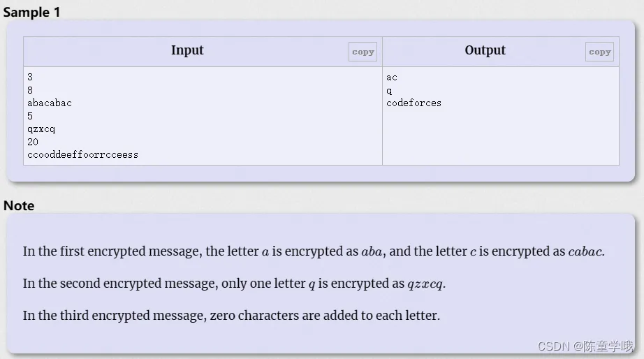
Task: Click the Input column header
Action: pos(187,50)
